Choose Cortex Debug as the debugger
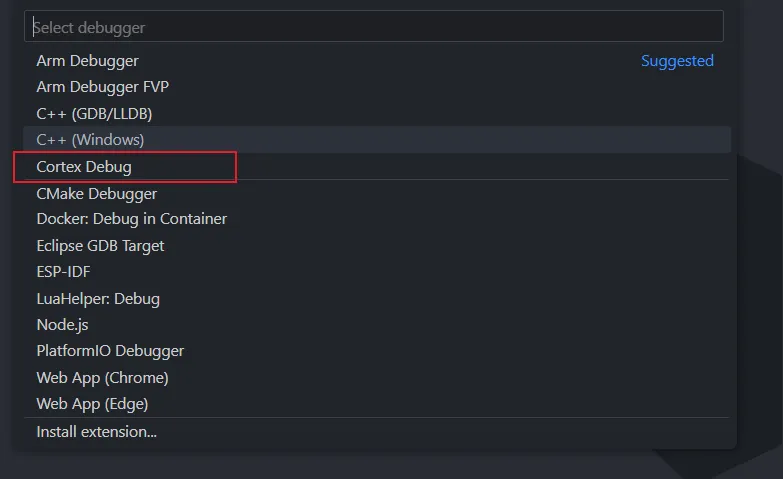The height and width of the screenshot is (479, 783). (84, 167)
